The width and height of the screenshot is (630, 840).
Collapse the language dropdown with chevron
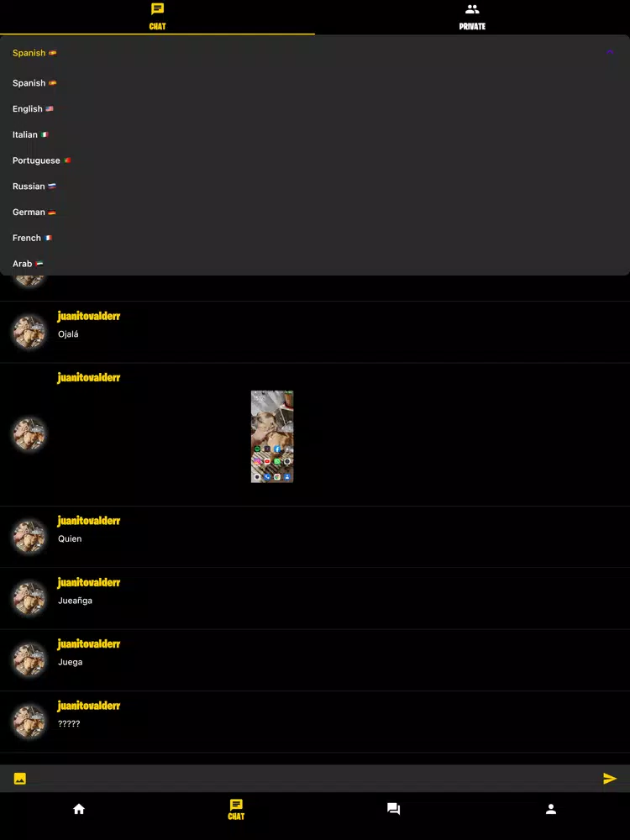(x=610, y=52)
